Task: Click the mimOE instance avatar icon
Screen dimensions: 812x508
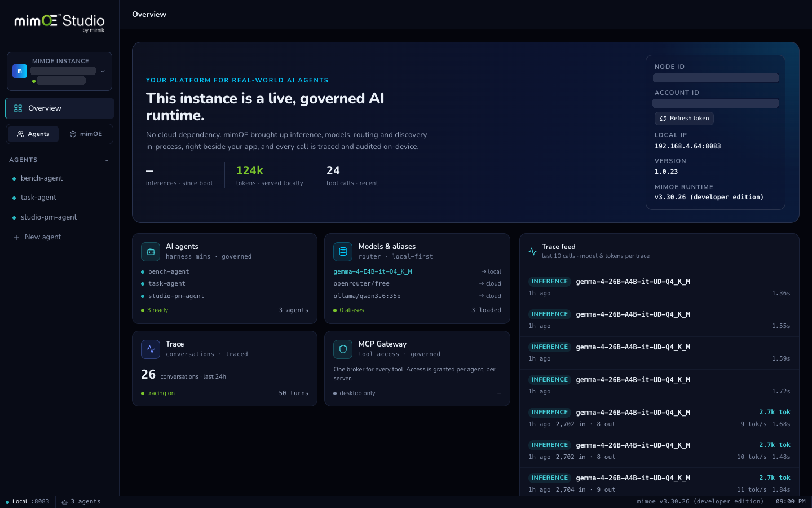Action: coord(20,71)
